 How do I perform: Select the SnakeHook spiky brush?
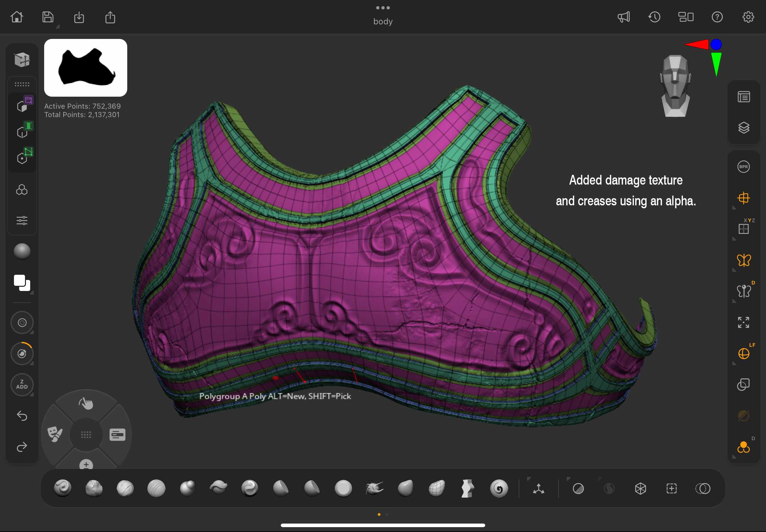coord(374,489)
